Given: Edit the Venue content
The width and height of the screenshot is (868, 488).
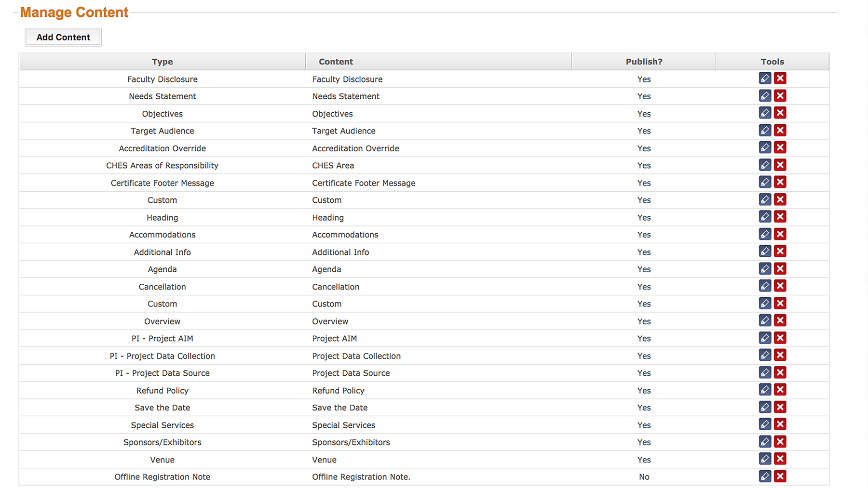Looking at the screenshot, I should 765,459.
